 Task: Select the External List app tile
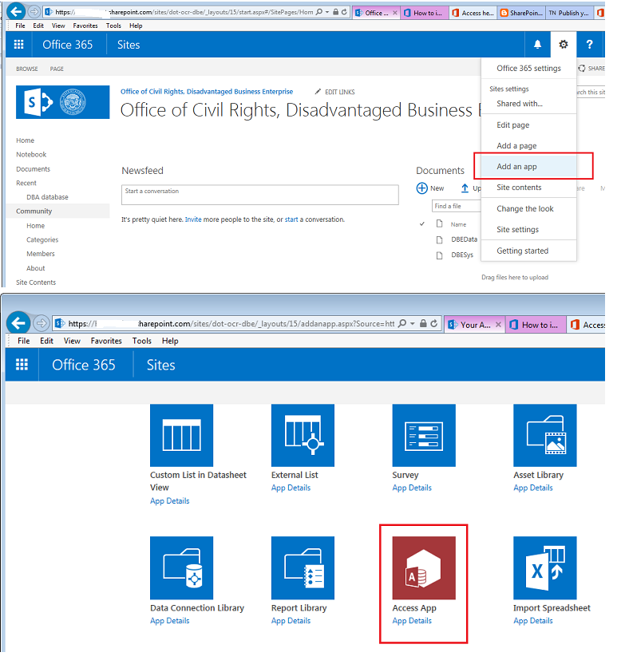click(x=303, y=435)
